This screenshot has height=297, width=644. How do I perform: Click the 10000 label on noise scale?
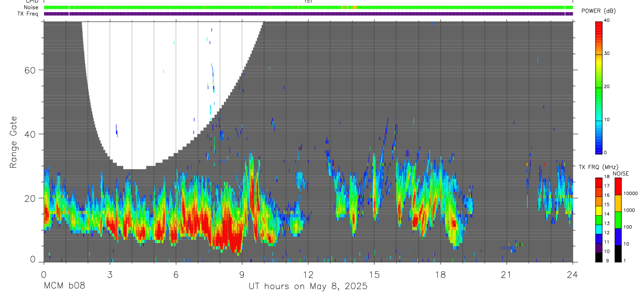coord(631,194)
